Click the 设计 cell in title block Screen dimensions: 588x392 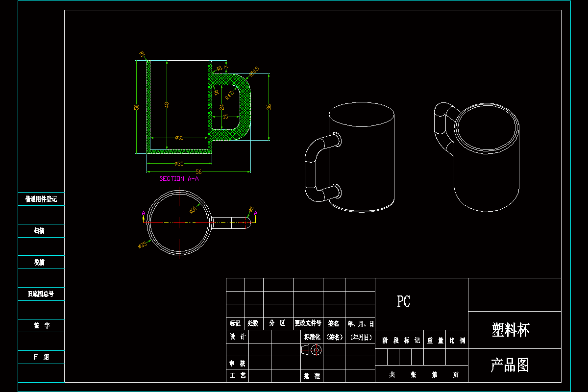tap(238, 337)
